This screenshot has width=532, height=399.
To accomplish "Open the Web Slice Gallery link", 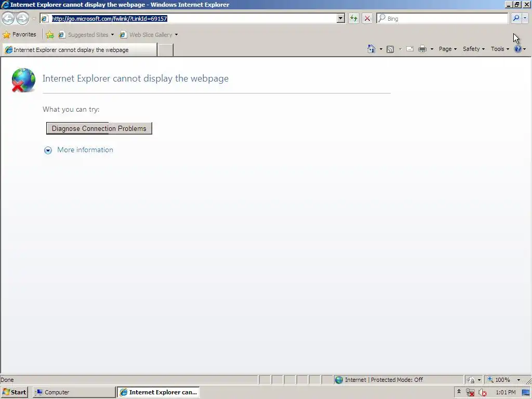I will point(149,35).
